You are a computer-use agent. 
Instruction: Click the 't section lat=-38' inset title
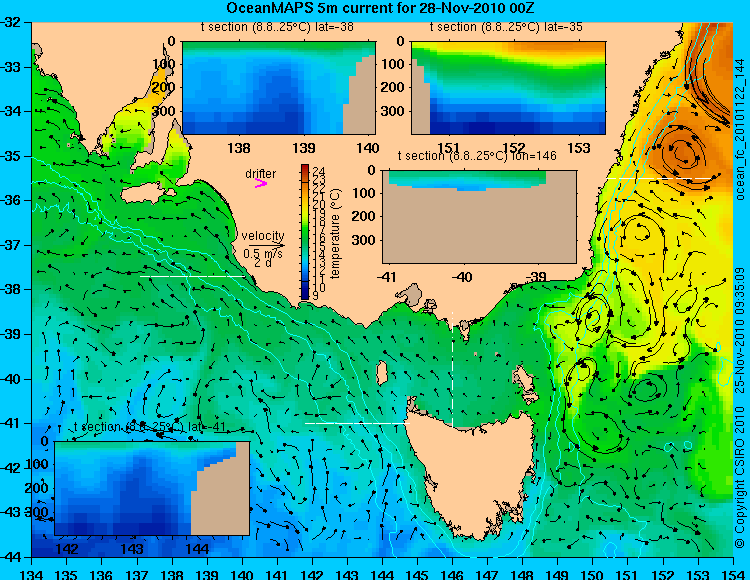coord(277,27)
